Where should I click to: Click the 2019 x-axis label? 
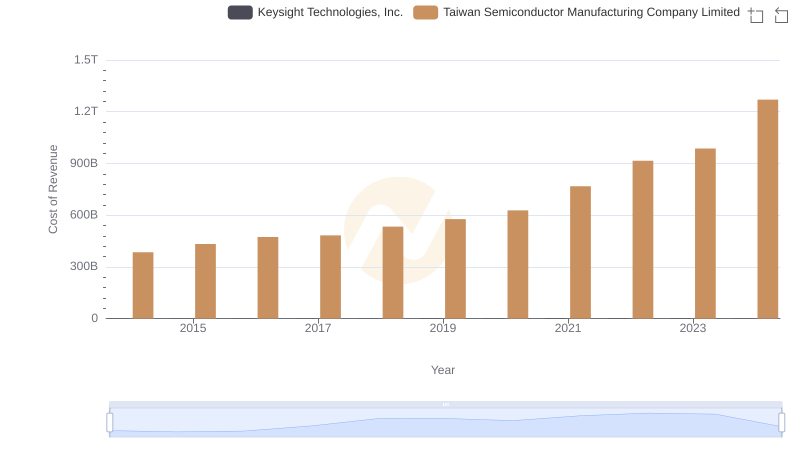(443, 328)
